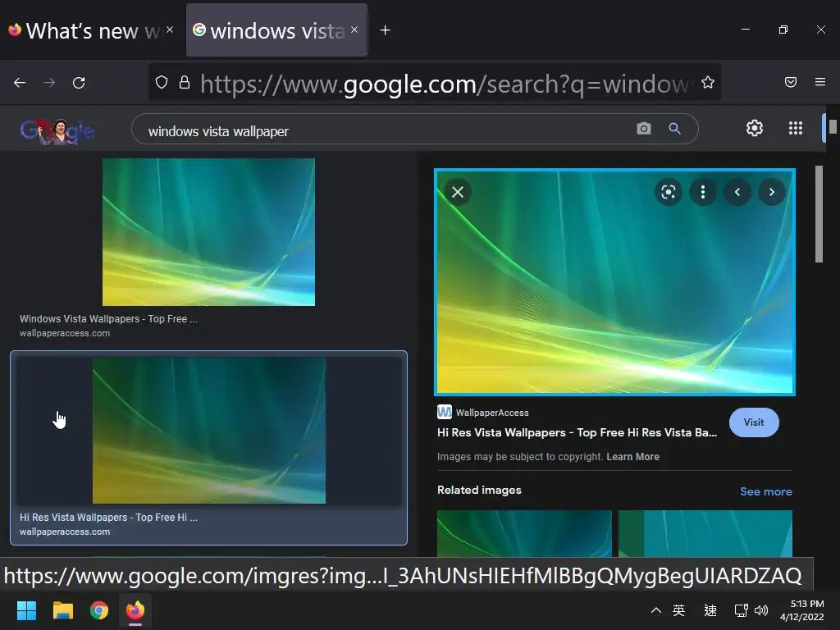
Task: Open network status tray icon
Action: (x=742, y=610)
